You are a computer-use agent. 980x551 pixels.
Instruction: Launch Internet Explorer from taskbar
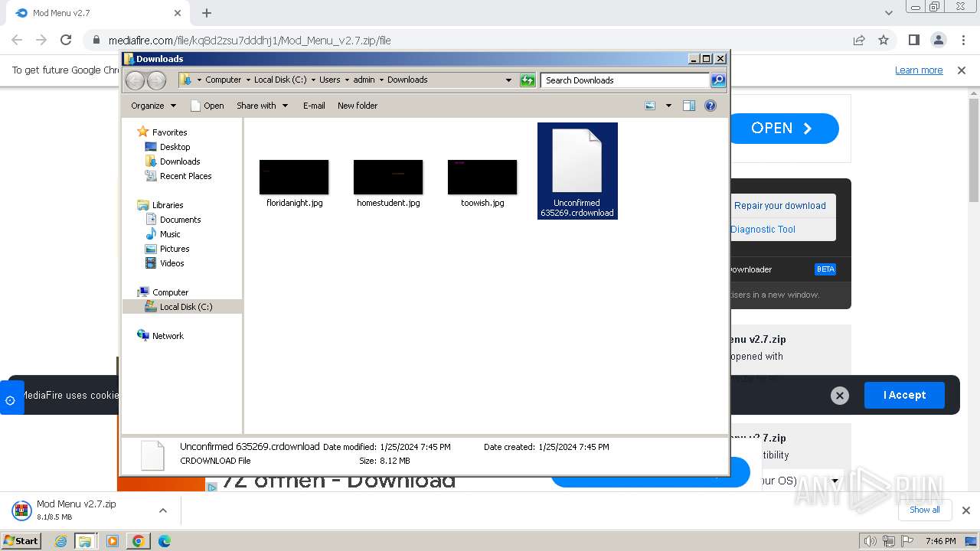(60, 541)
